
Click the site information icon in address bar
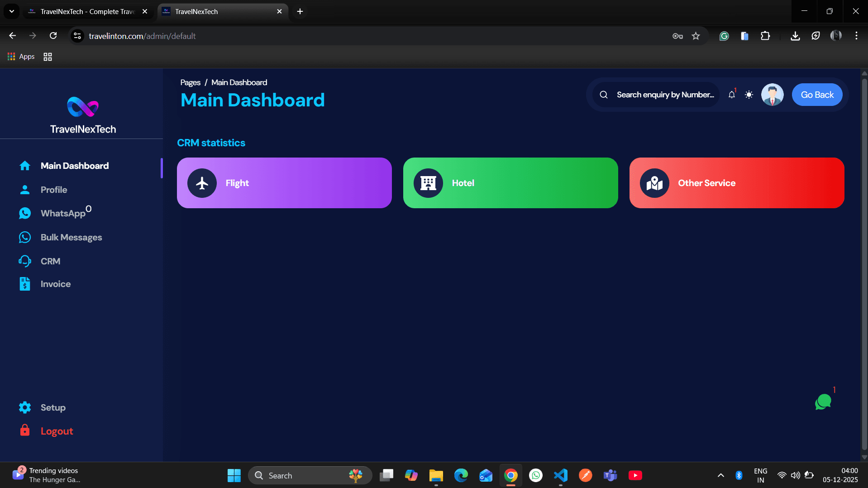[x=77, y=36]
